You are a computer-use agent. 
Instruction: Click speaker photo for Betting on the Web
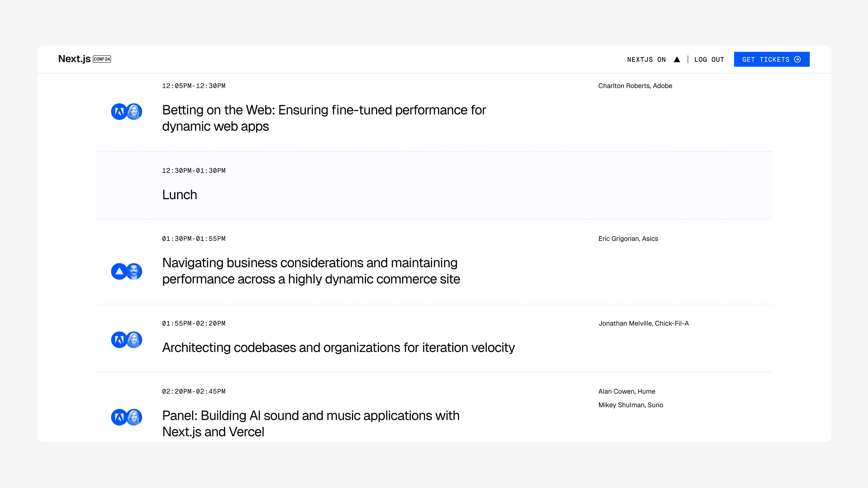pyautogui.click(x=134, y=111)
